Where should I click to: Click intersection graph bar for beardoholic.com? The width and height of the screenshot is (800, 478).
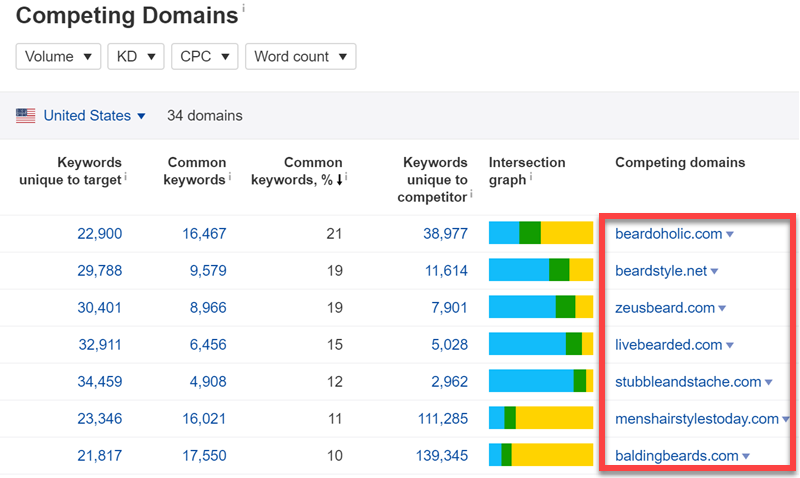[x=541, y=233]
